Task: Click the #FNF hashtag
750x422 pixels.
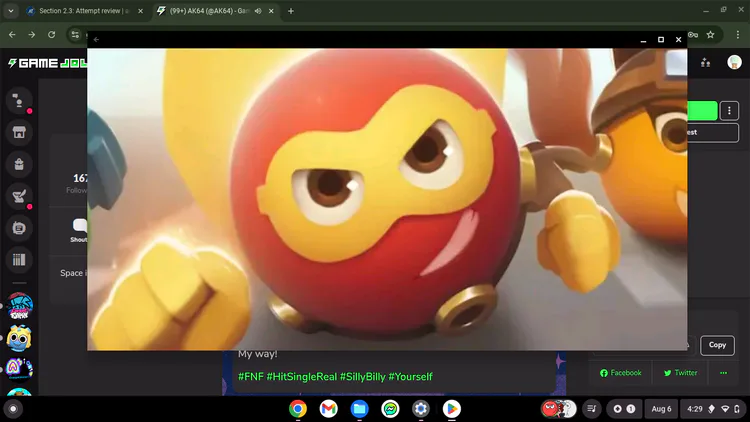Action: coord(251,377)
